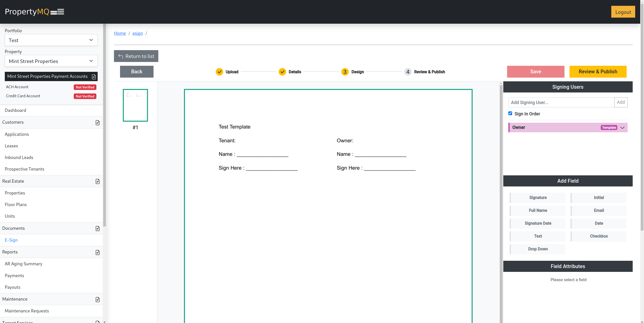
Task: Click the Add Signing User input field
Action: (x=561, y=103)
